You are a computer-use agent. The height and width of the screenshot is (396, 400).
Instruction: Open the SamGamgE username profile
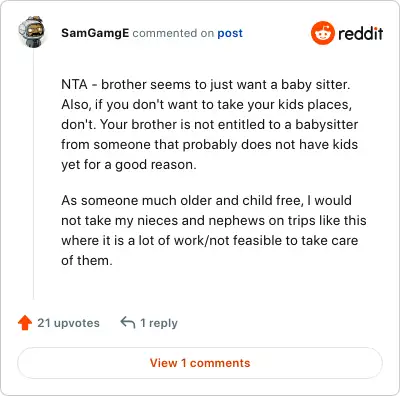point(95,33)
